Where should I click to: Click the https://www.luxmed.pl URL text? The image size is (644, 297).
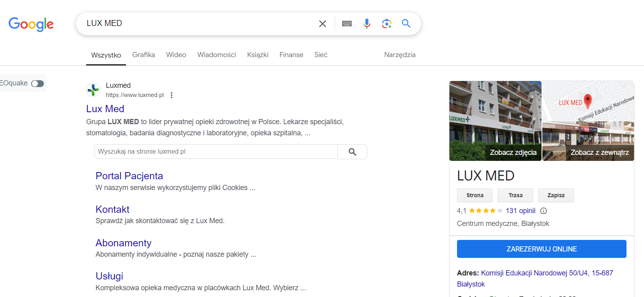[x=135, y=95]
